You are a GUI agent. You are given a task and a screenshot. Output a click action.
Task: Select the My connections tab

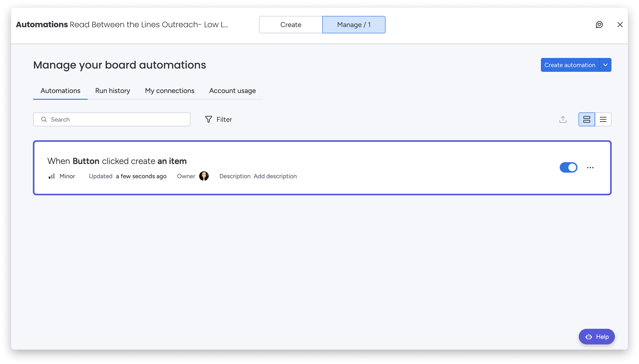[x=169, y=91]
